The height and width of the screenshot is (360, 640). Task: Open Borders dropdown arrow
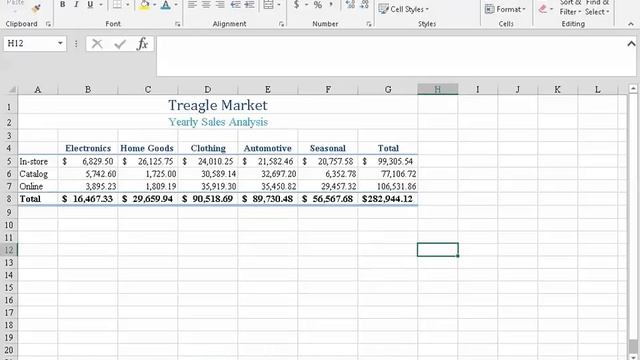tap(128, 4)
